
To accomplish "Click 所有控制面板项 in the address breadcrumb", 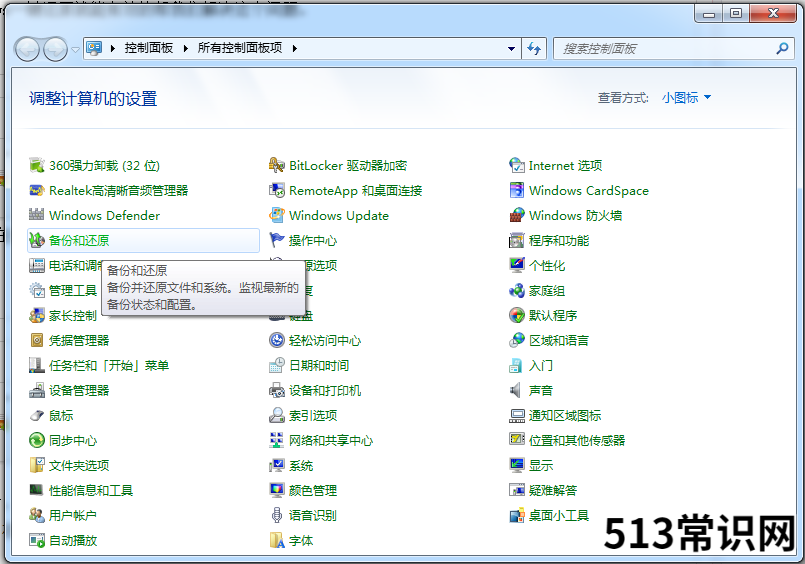I will point(240,48).
